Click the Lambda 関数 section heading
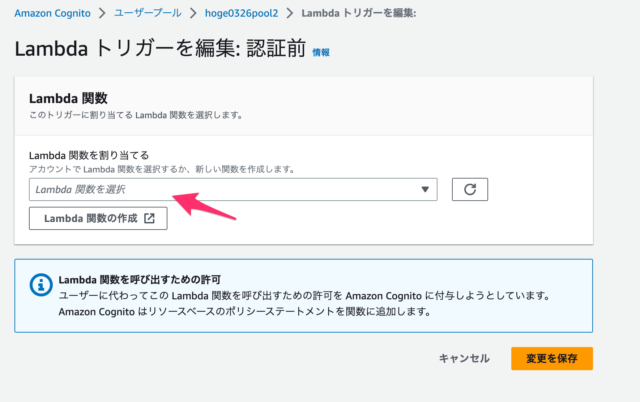This screenshot has height=402, width=640. 68,98
